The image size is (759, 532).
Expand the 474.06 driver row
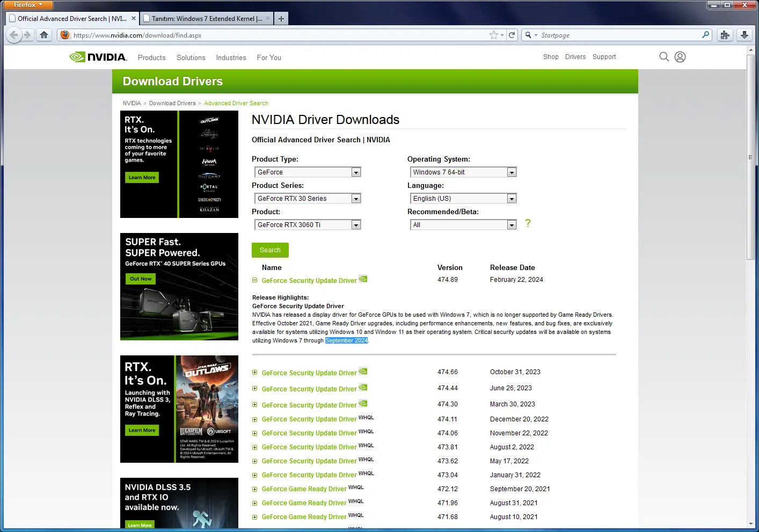point(255,433)
